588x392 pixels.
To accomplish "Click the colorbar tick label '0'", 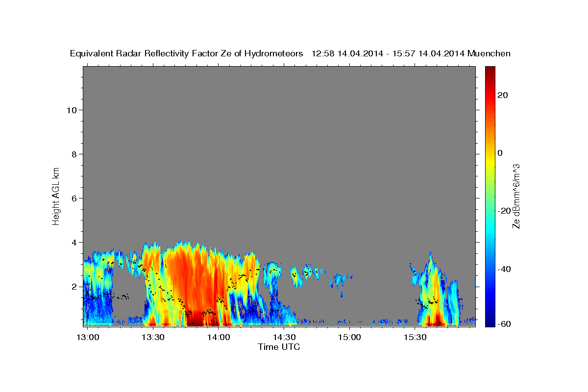I will [x=500, y=153].
